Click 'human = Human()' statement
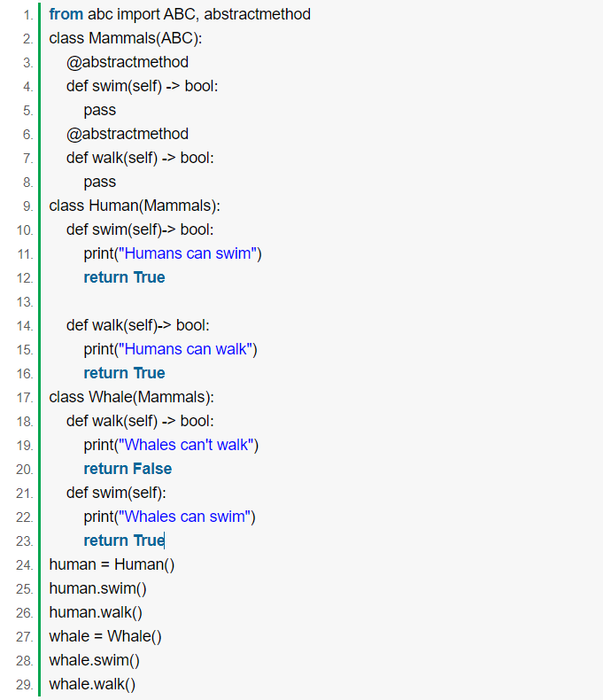 [112, 564]
